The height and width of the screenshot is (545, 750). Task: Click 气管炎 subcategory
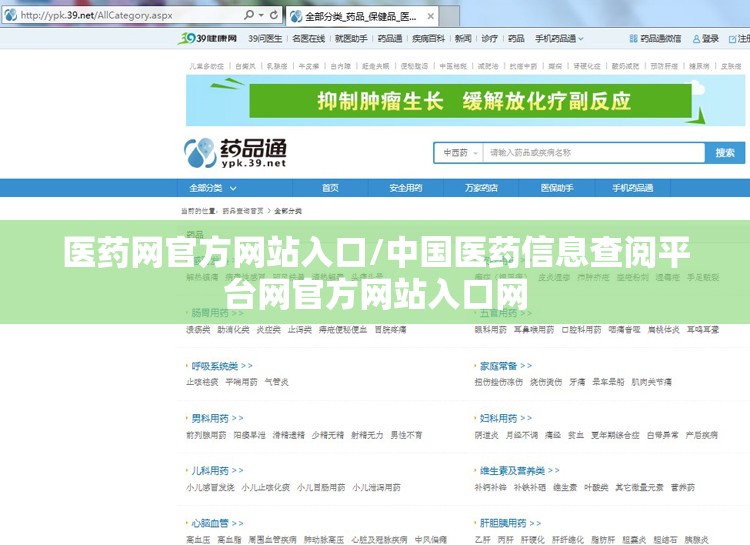276,382
